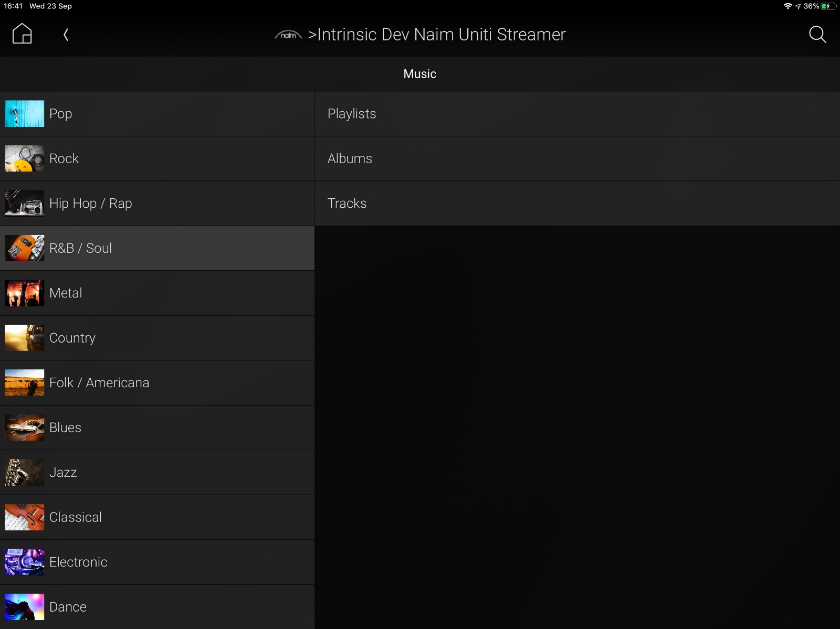Open the Dance genre at the bottom

pyautogui.click(x=157, y=606)
